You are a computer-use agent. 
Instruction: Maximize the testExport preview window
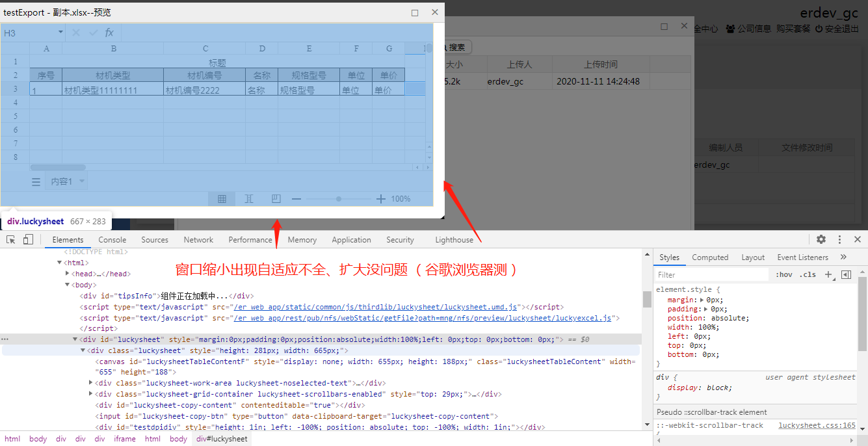point(415,12)
